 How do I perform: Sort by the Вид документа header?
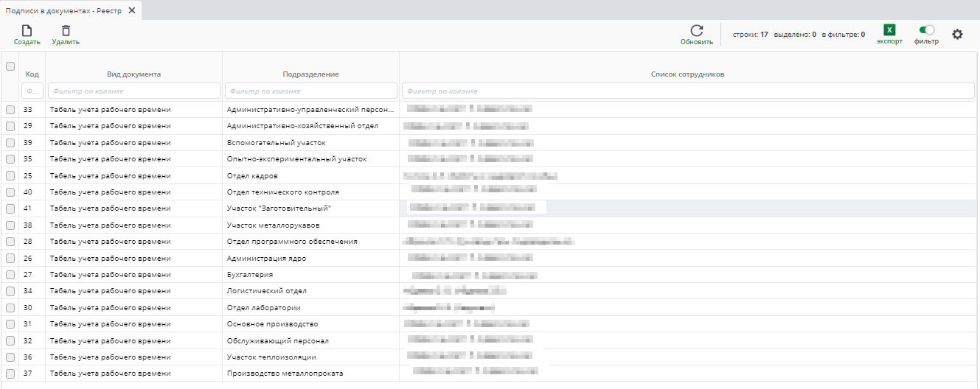pos(133,74)
